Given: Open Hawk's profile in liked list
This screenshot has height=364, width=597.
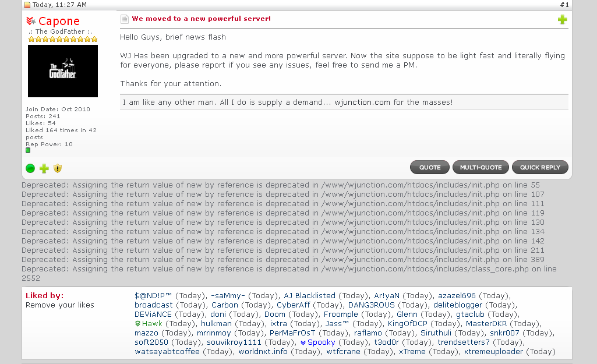Looking at the screenshot, I should click(152, 324).
